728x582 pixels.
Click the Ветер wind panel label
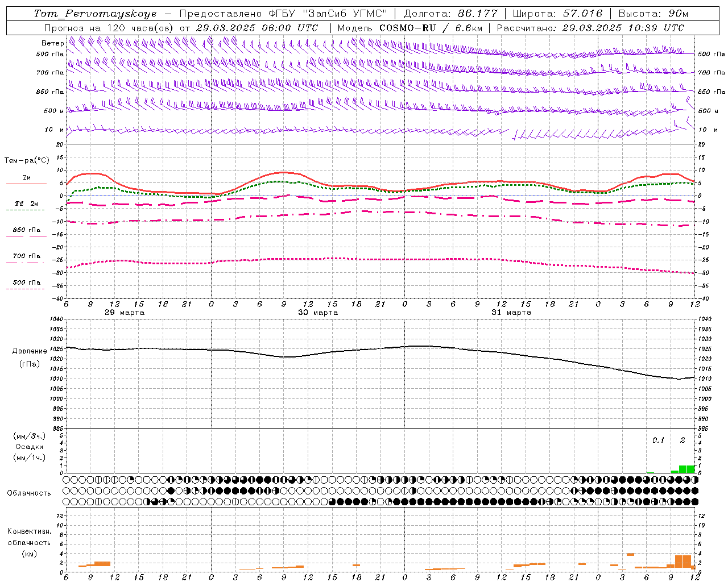click(x=52, y=43)
